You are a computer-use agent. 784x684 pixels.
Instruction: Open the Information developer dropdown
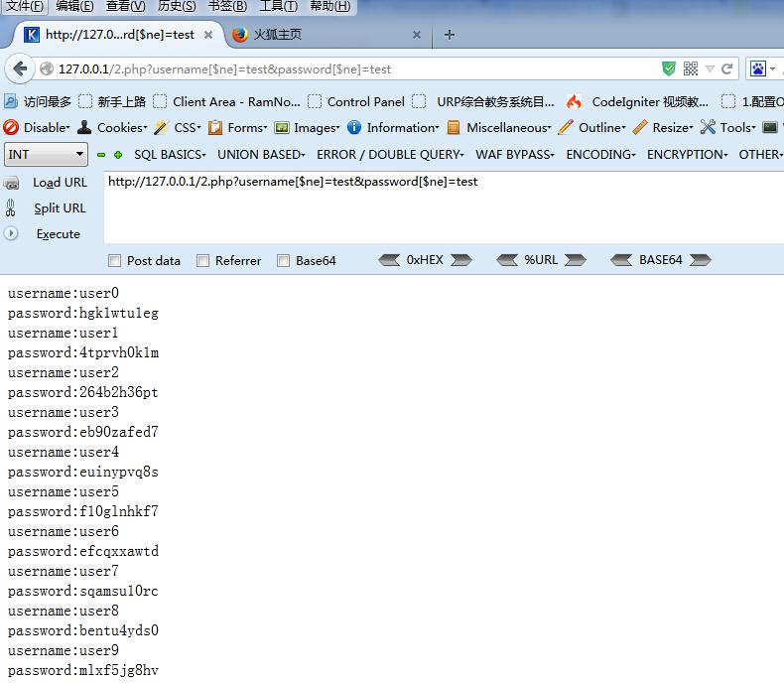[x=393, y=128]
